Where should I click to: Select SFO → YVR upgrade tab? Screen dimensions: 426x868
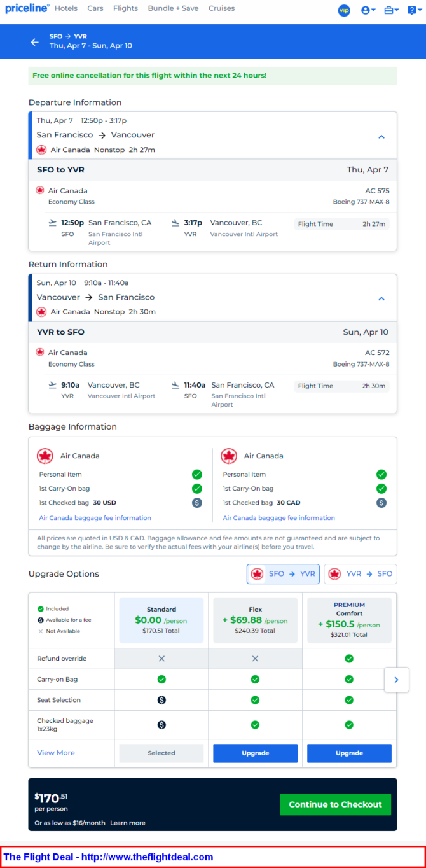283,574
